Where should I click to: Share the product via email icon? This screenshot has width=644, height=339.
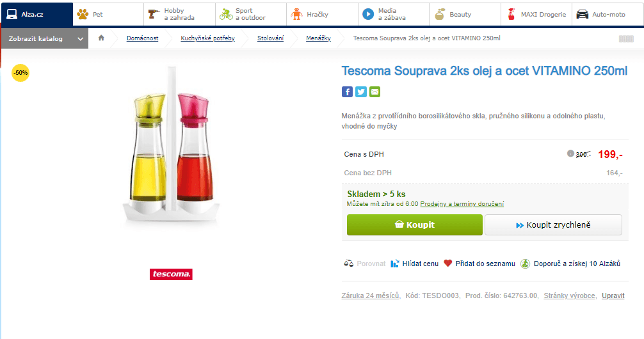[374, 91]
